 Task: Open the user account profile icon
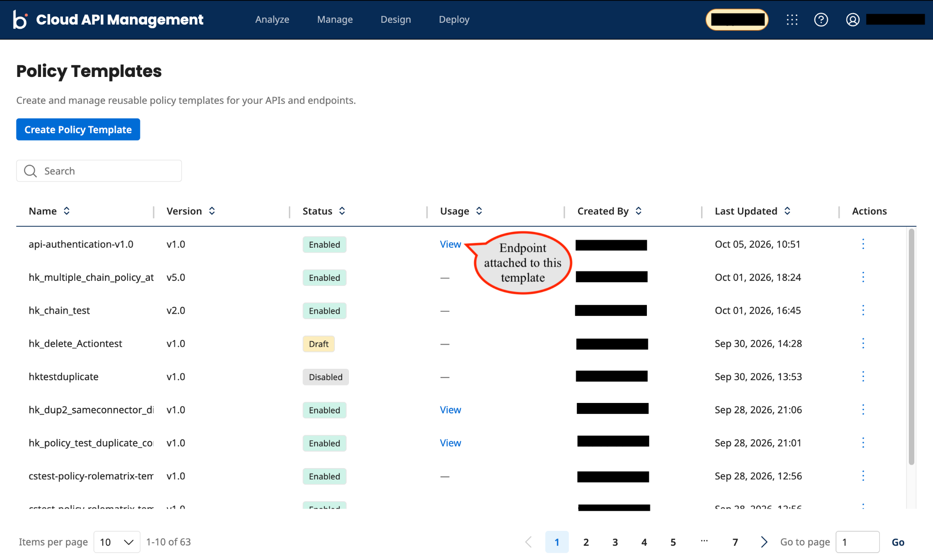point(853,20)
